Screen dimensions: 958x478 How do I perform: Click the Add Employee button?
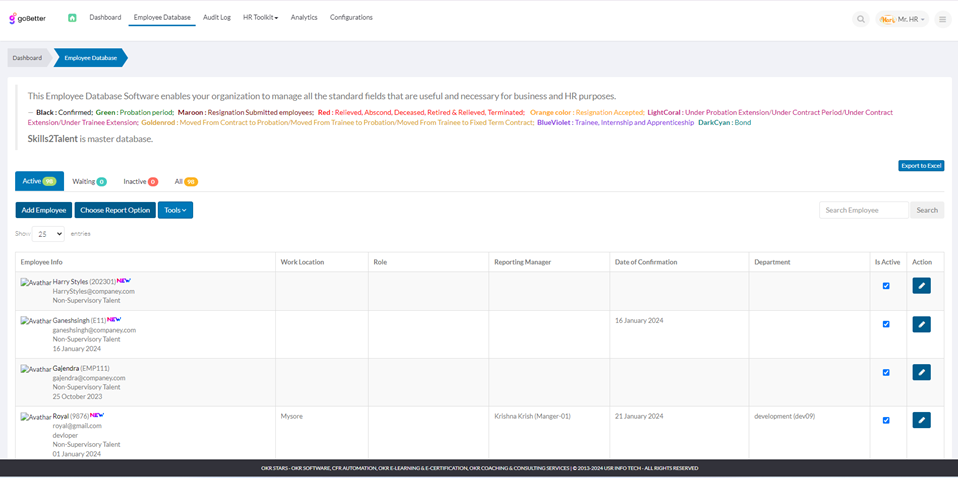(43, 210)
